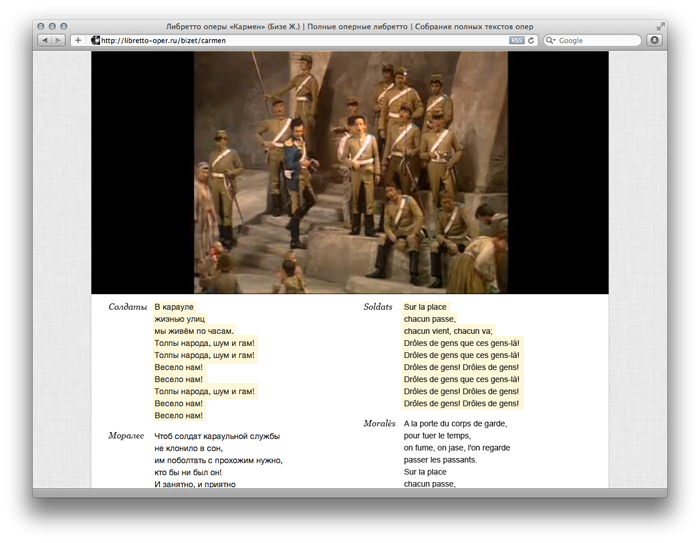Add bookmark with the plus button

coord(78,41)
